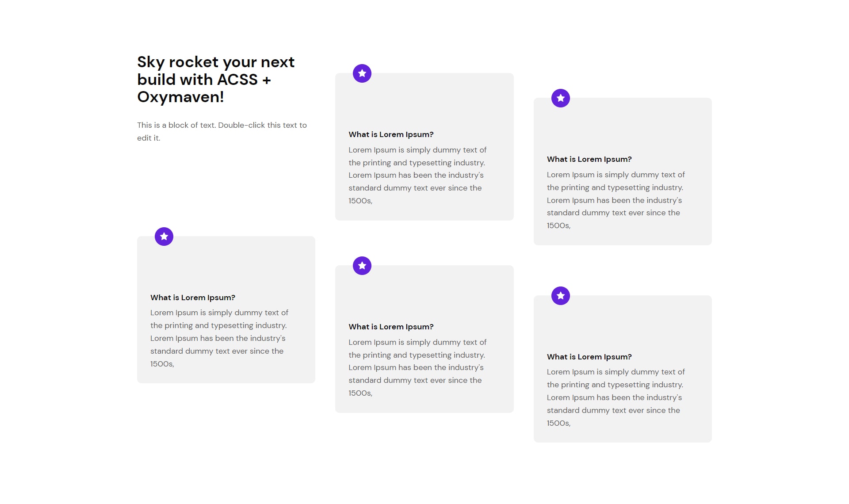The width and height of the screenshot is (849, 504).
Task: Click the empty gray area of the top right card
Action: point(623,129)
